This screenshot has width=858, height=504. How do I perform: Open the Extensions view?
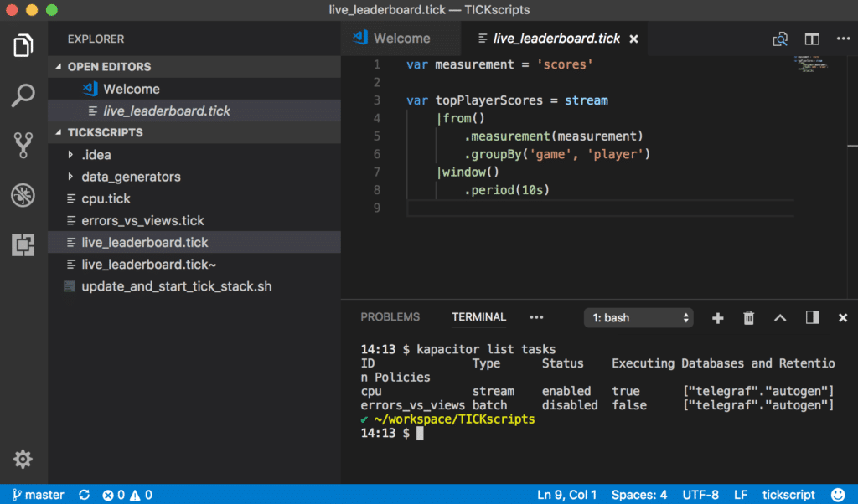pos(23,245)
